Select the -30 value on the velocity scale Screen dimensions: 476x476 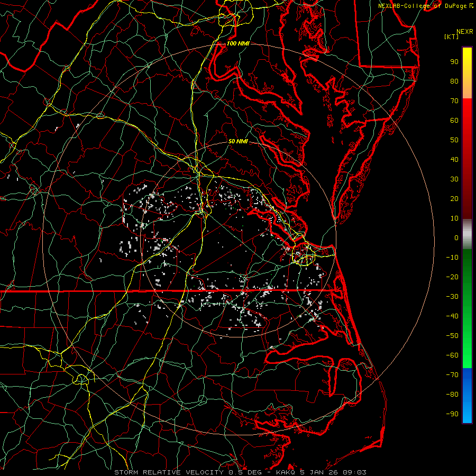(452, 297)
